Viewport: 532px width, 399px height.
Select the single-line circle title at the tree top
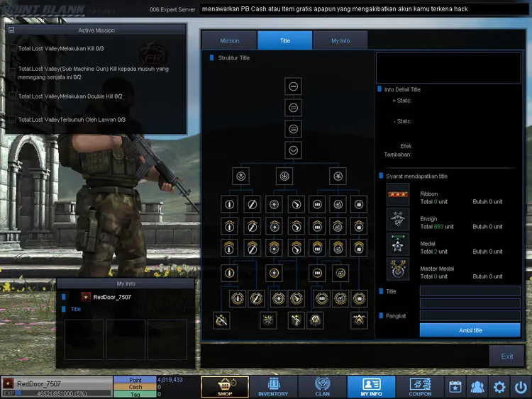293,86
